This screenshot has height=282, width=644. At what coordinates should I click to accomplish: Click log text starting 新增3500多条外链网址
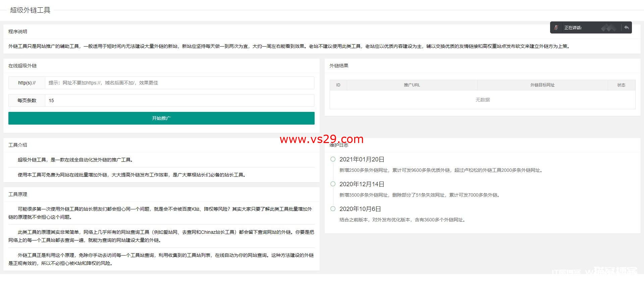[x=420, y=195]
